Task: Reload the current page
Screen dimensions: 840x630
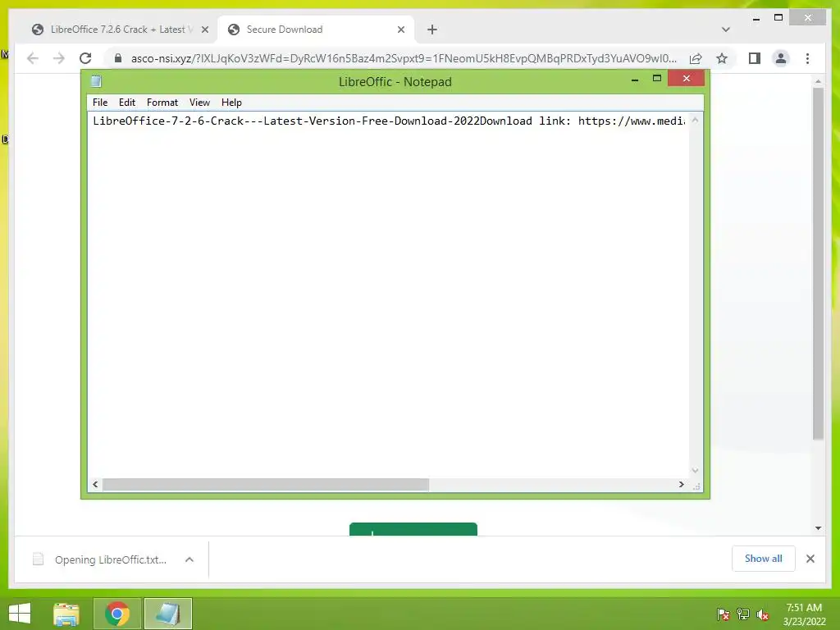Action: point(85,58)
